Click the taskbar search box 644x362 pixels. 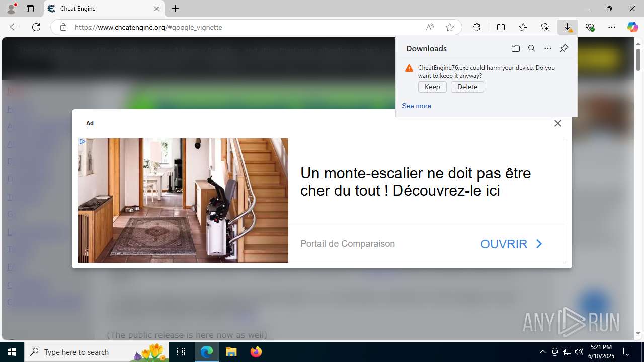[97, 352]
